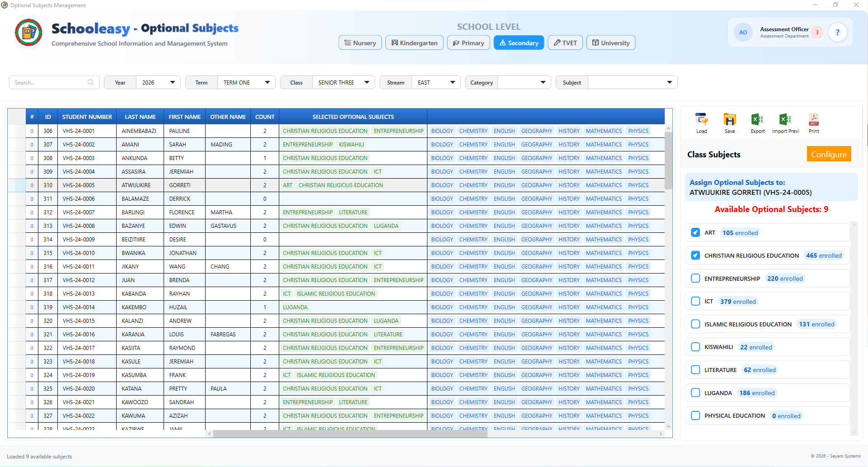Click first name RAYMOND in the table
868x467 pixels.
tap(182, 348)
